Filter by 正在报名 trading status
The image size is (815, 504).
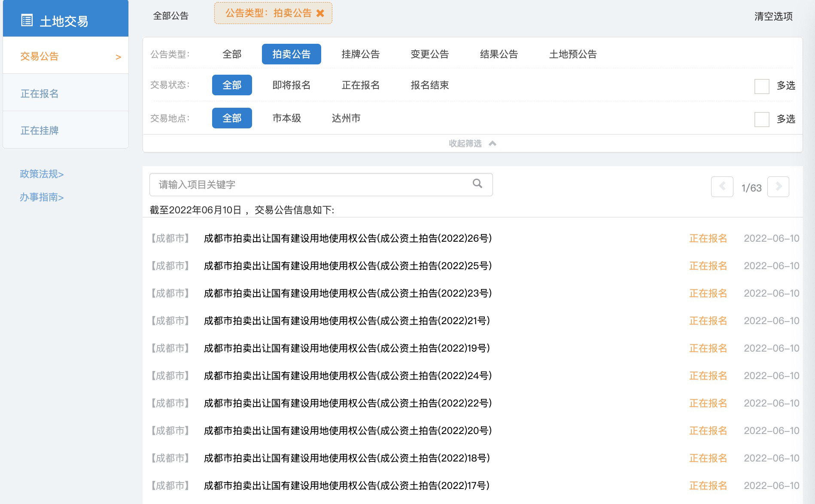(360, 85)
